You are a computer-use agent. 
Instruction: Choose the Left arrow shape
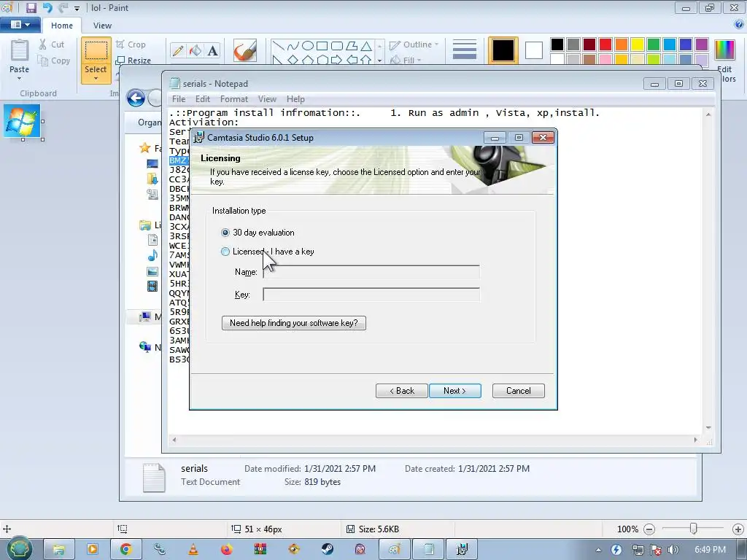pyautogui.click(x=352, y=60)
